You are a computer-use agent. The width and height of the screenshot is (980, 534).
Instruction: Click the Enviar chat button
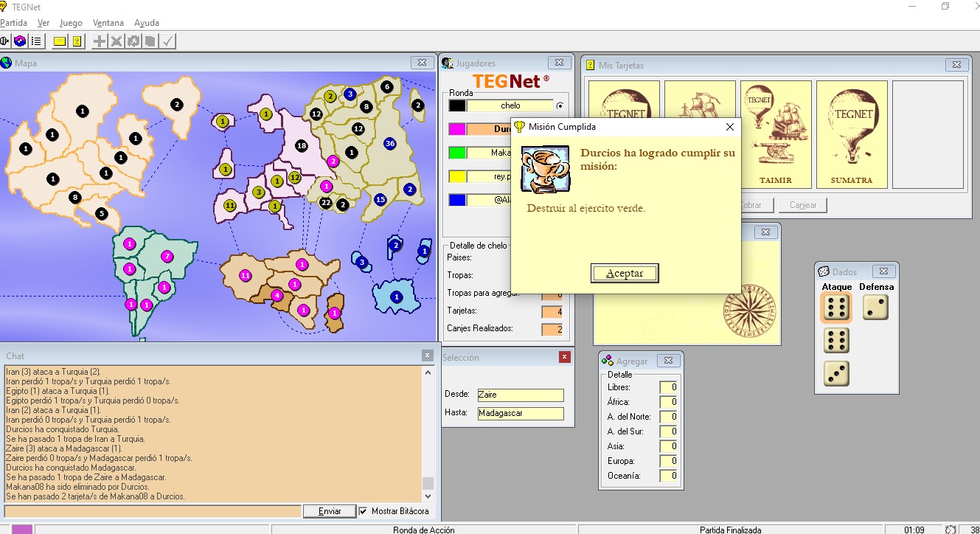(x=330, y=511)
